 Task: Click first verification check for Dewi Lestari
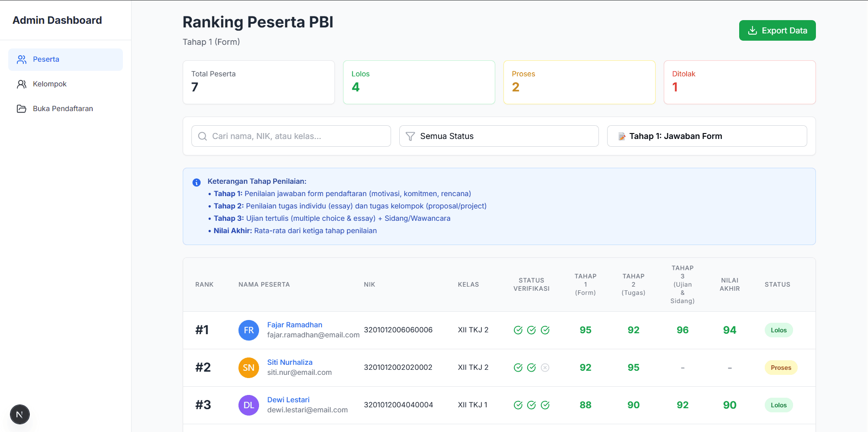click(x=518, y=405)
